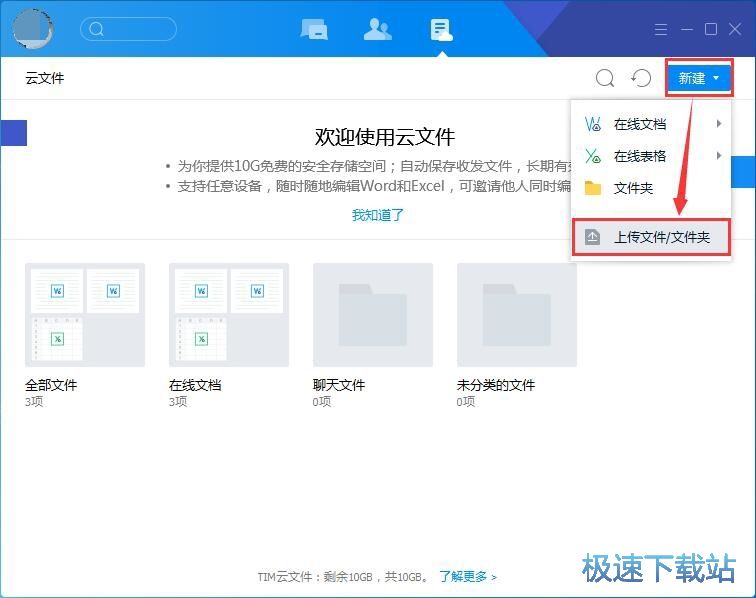Search cloud files with magnifier icon
Screen dimensions: 756x598
point(605,78)
